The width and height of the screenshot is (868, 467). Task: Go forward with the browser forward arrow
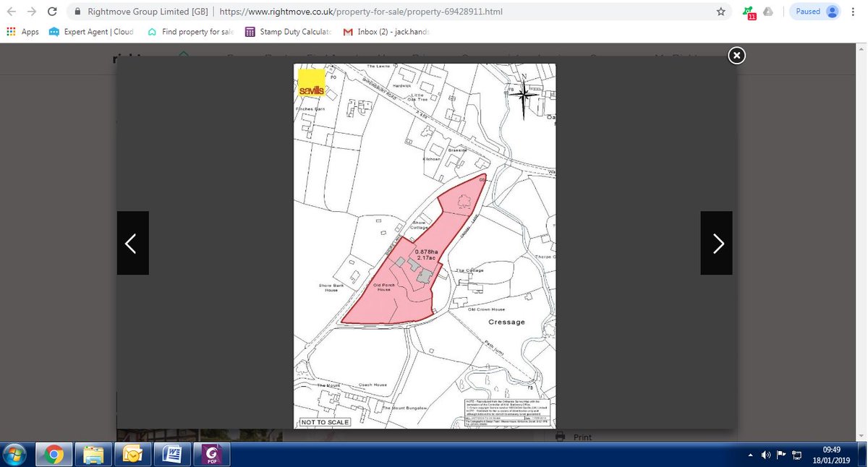tap(32, 12)
